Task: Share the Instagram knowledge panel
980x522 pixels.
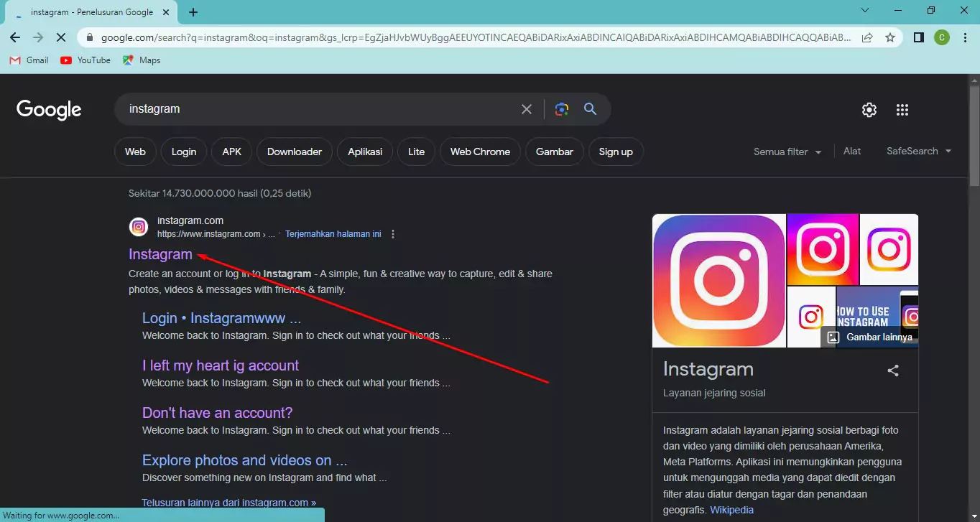Action: point(893,370)
